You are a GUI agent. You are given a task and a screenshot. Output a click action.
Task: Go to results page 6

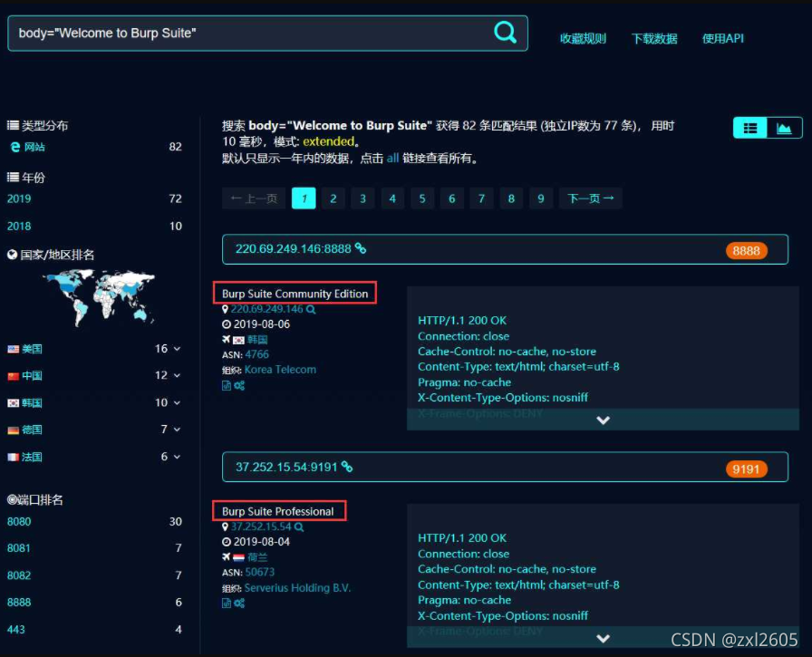tap(452, 198)
